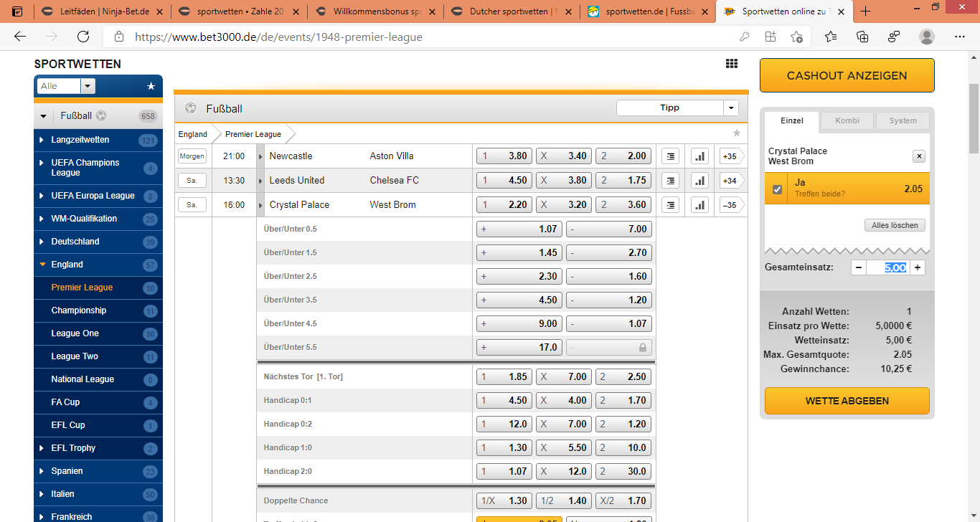Open browser favorites list icon
This screenshot has width=980, height=522.
[x=831, y=37]
